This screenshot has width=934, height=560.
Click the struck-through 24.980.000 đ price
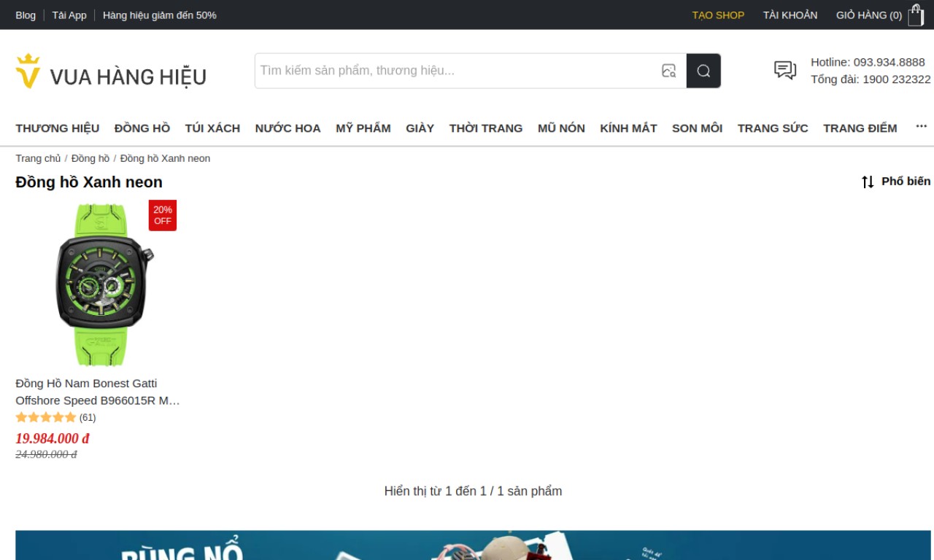point(46,454)
